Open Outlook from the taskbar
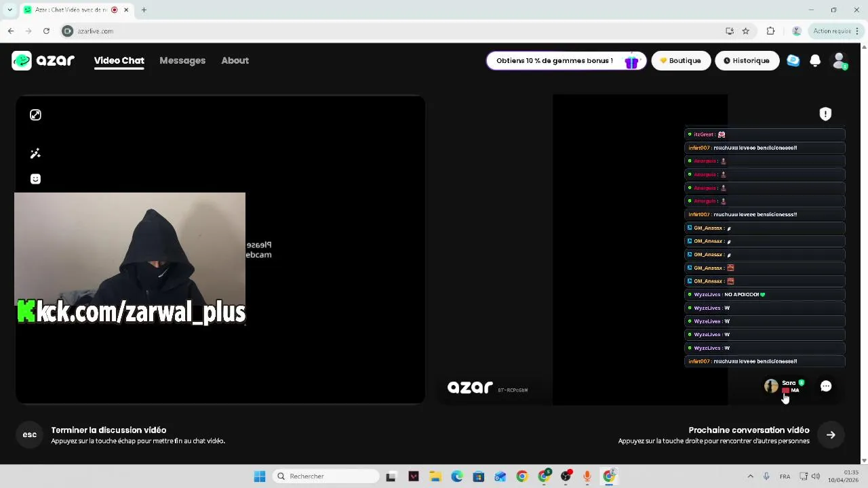This screenshot has width=868, height=488. [500, 476]
